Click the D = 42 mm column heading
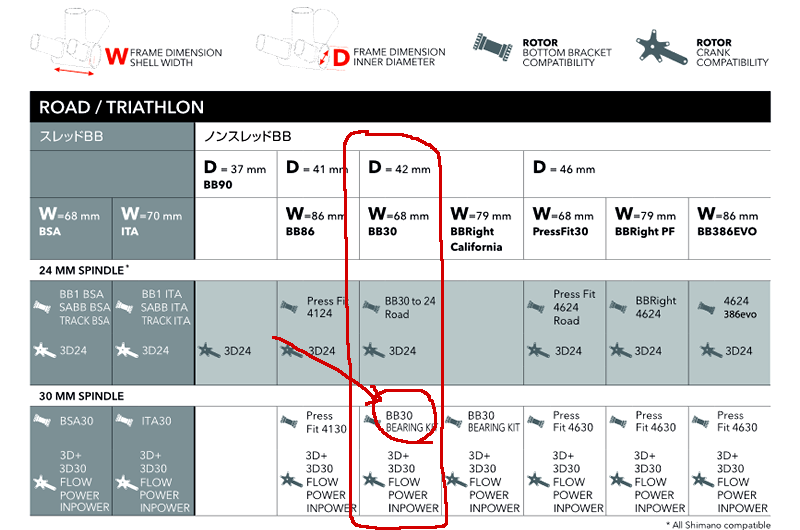 click(x=399, y=168)
